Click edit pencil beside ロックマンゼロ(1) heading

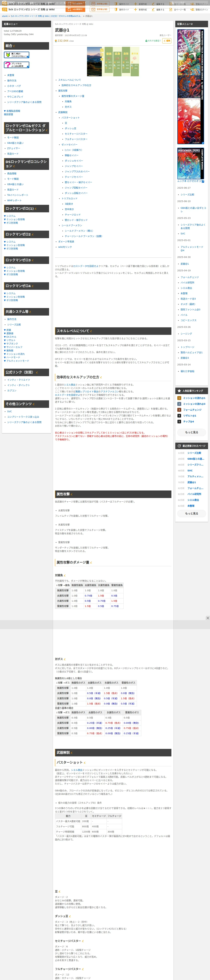click(36, 209)
